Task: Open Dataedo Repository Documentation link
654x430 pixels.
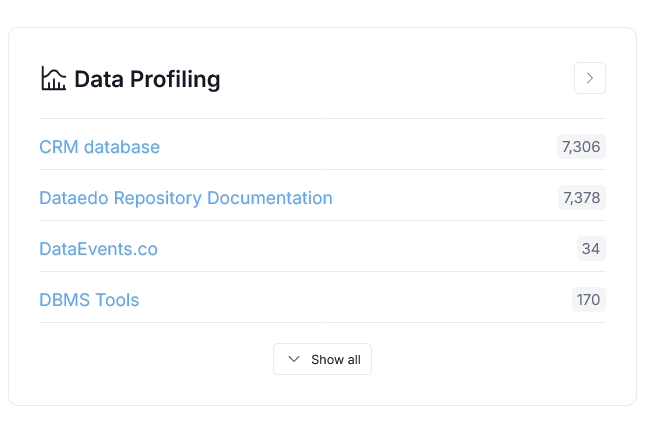Action: pos(186,198)
